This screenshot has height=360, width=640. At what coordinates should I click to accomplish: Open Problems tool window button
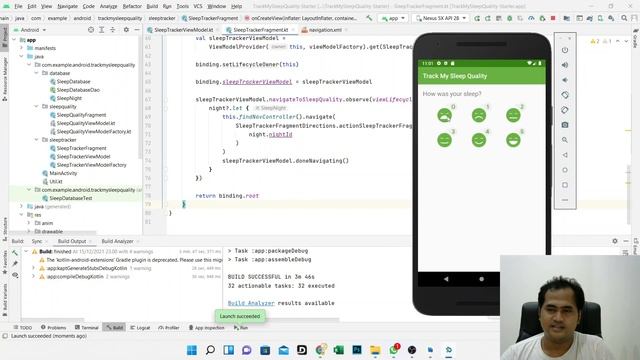click(53, 328)
